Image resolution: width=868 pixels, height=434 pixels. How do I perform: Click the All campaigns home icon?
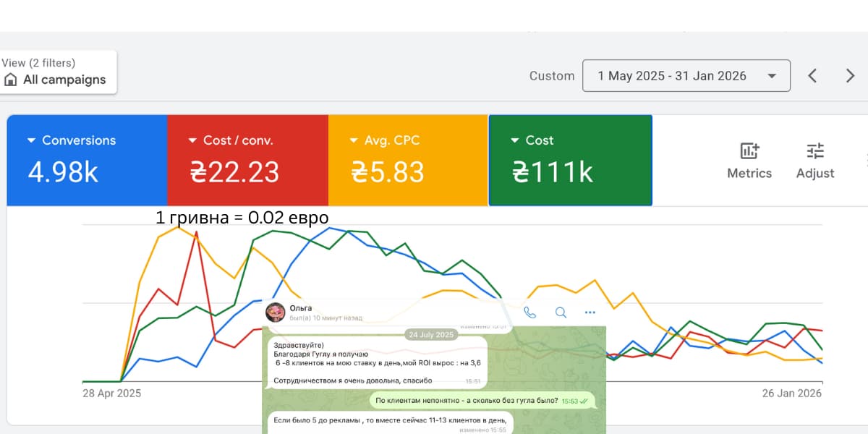coord(11,80)
